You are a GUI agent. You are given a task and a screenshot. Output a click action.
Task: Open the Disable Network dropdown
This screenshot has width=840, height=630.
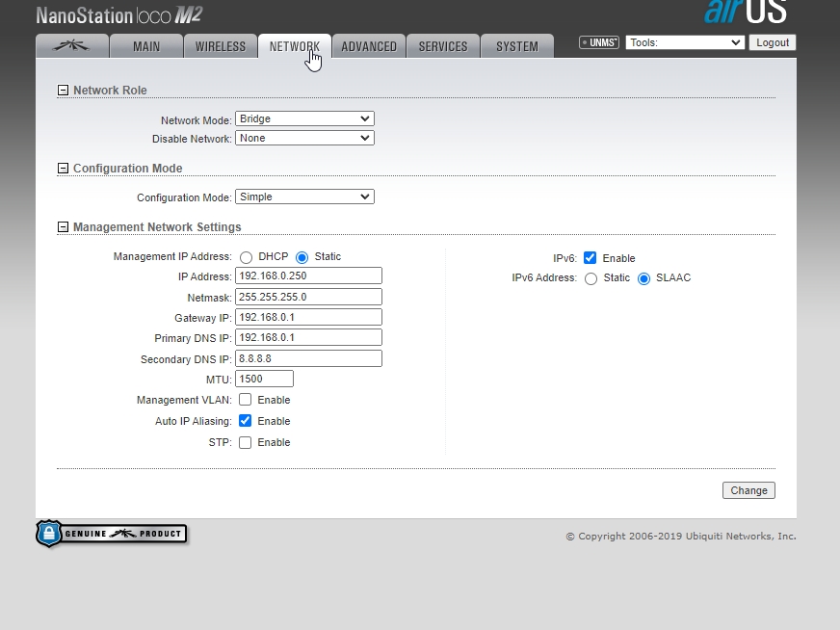click(x=304, y=138)
